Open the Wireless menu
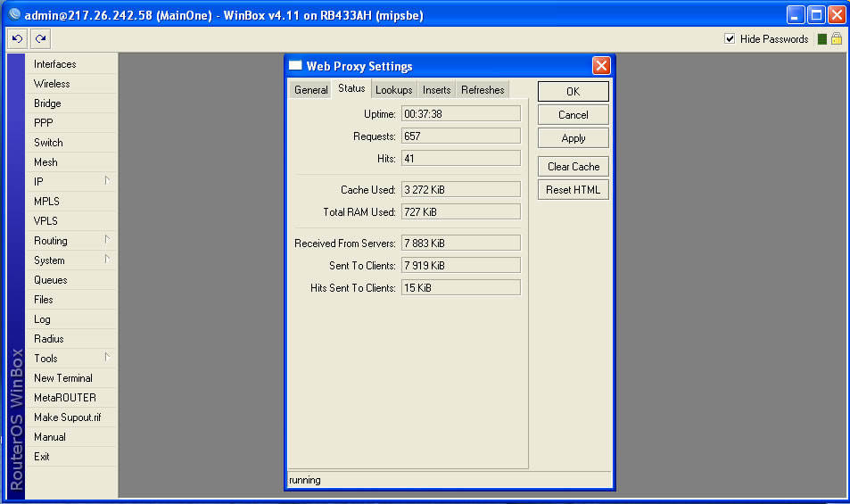 point(71,84)
